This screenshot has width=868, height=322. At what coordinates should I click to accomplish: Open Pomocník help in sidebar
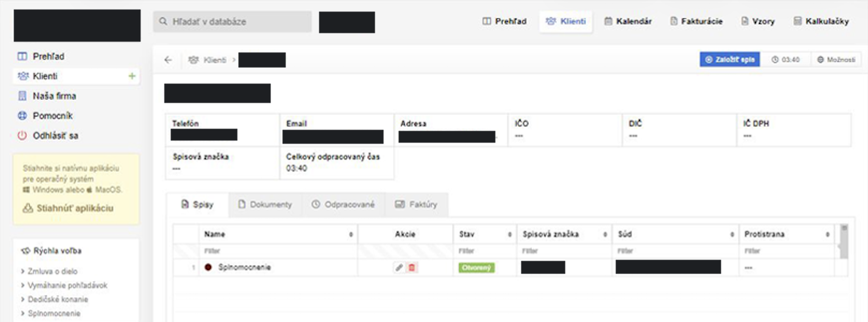pos(53,116)
